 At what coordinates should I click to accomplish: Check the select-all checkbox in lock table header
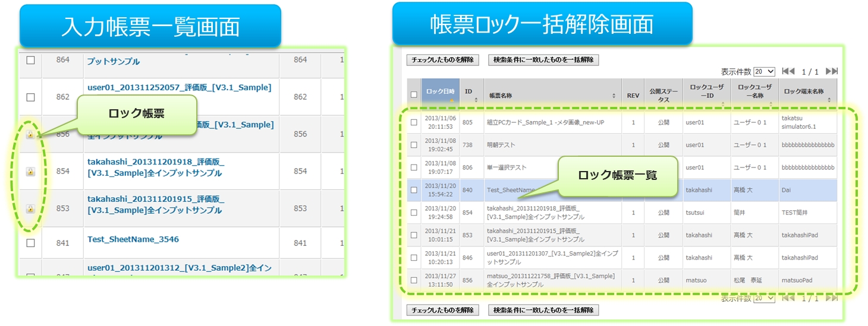(x=414, y=95)
